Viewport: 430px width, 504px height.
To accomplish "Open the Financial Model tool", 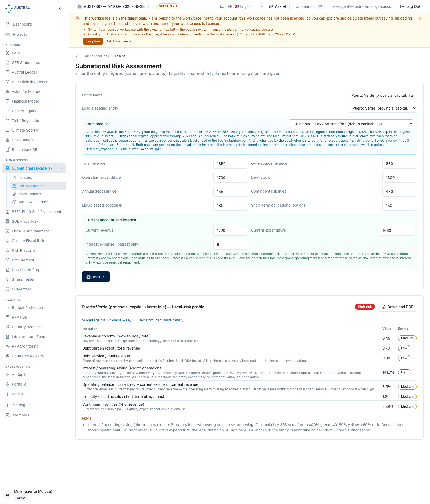I will (x=34, y=101).
